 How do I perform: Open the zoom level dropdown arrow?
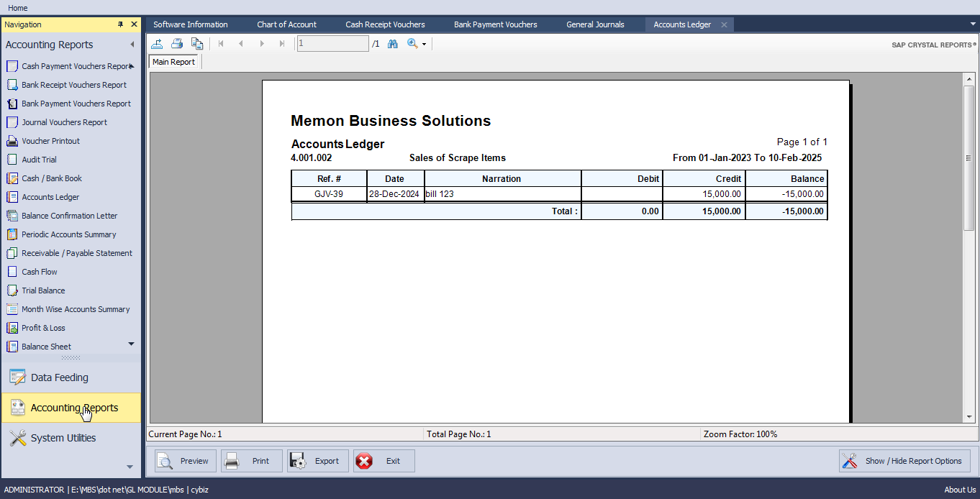(x=424, y=45)
